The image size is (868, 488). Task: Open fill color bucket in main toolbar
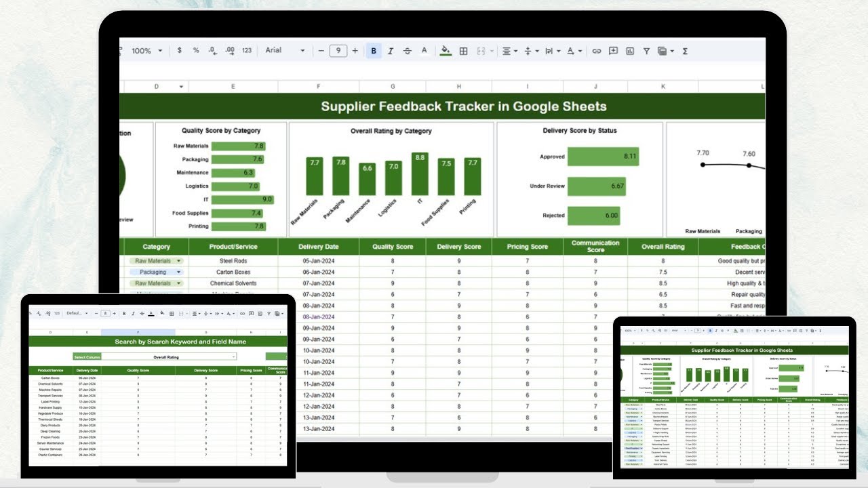(446, 51)
